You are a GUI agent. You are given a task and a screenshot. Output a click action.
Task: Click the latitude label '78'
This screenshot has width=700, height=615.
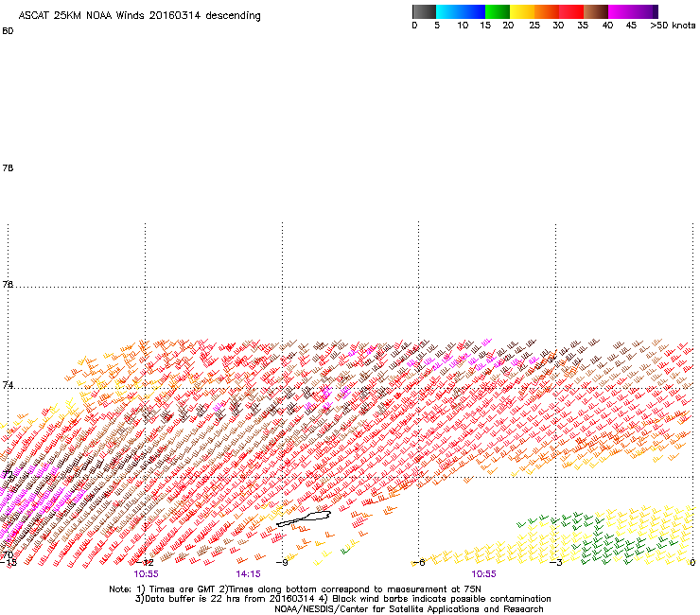coord(8,167)
